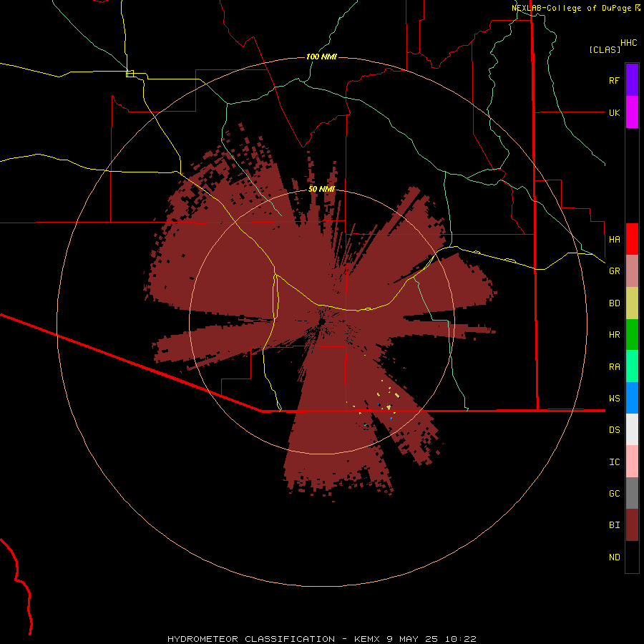The height and width of the screenshot is (644, 644).
Task: Click the HHC product code label
Action: click(x=628, y=43)
